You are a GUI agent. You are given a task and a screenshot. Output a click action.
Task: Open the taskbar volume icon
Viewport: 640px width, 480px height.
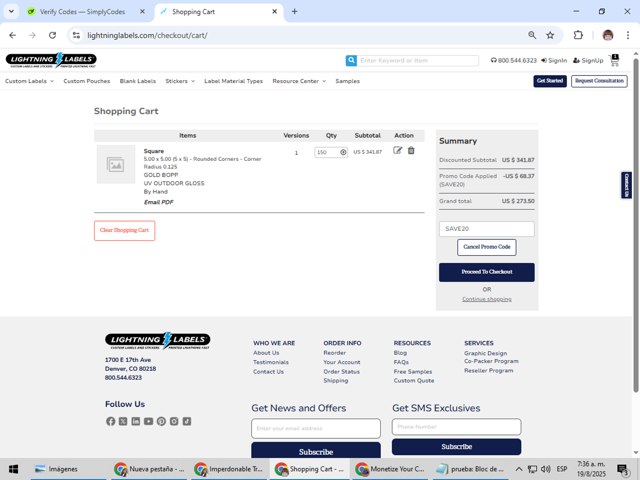545,469
